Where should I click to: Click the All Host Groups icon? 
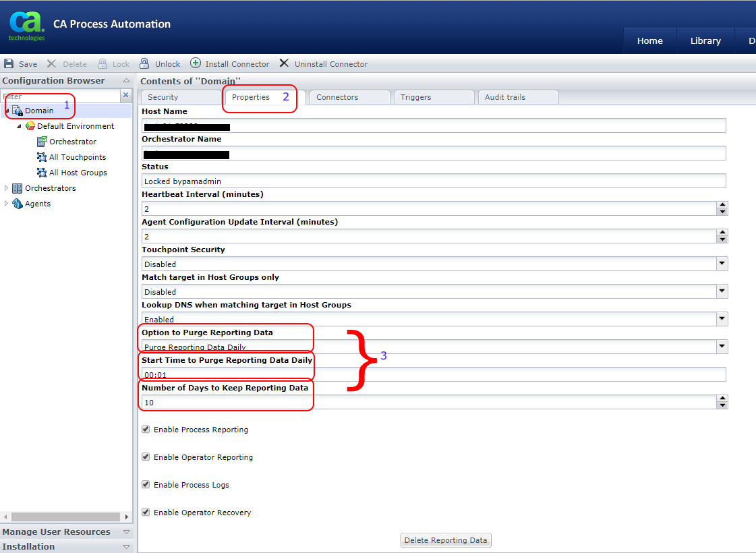(42, 172)
